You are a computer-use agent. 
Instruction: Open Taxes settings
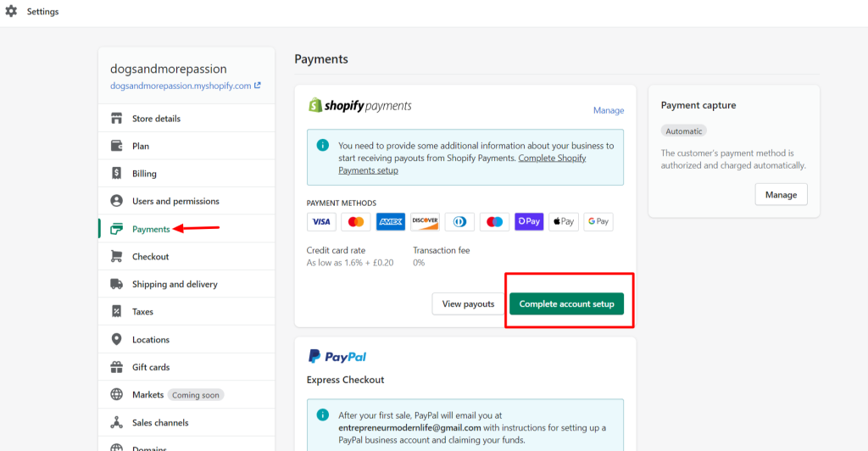(186, 312)
